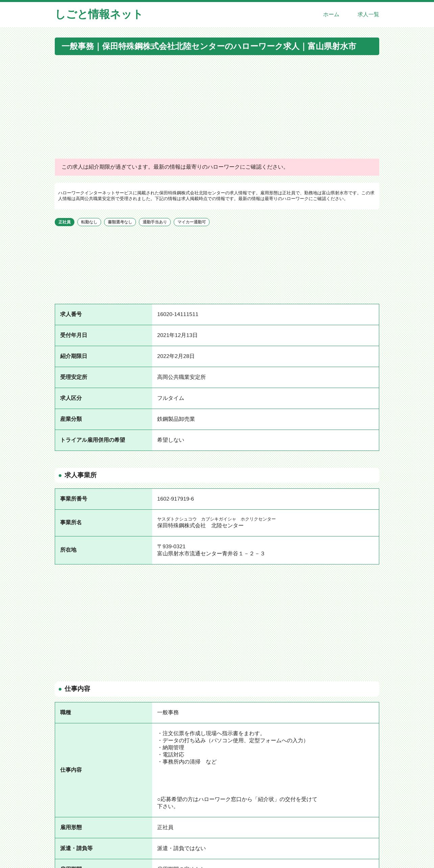Screen dimensions: 434x868
Task: Click the 職種 row label
Action: tap(66, 713)
